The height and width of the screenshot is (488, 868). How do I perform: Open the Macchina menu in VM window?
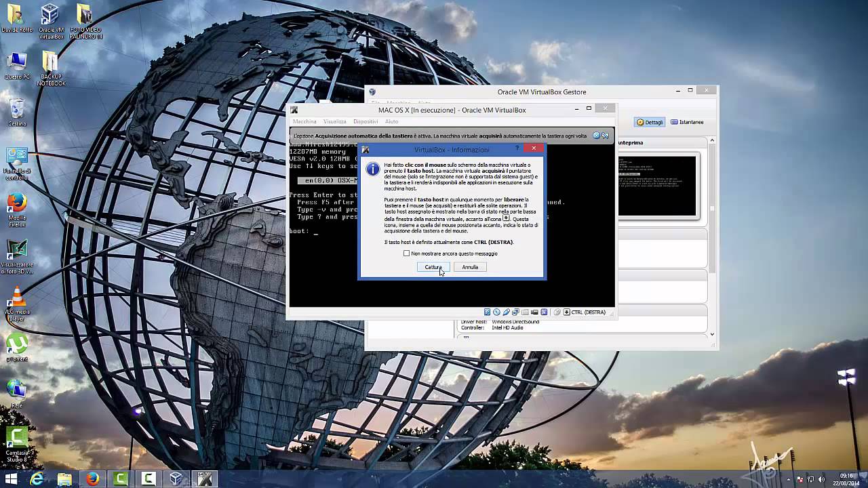304,121
